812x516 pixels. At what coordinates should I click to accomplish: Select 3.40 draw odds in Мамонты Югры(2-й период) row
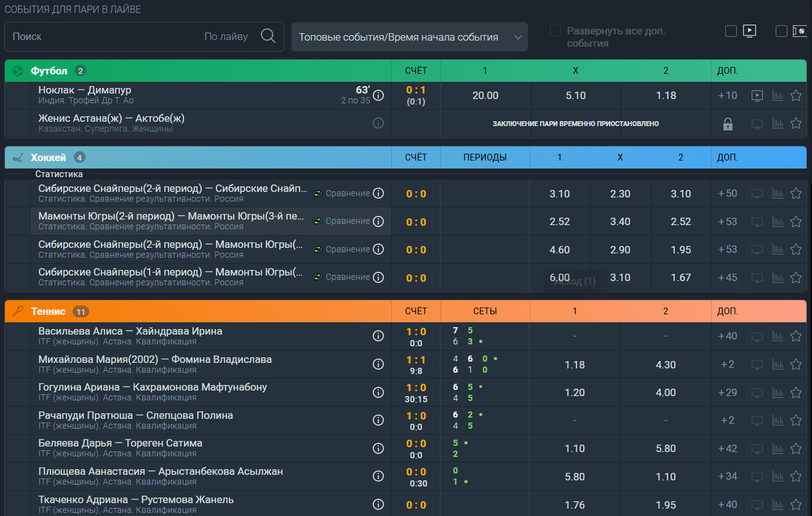click(620, 221)
